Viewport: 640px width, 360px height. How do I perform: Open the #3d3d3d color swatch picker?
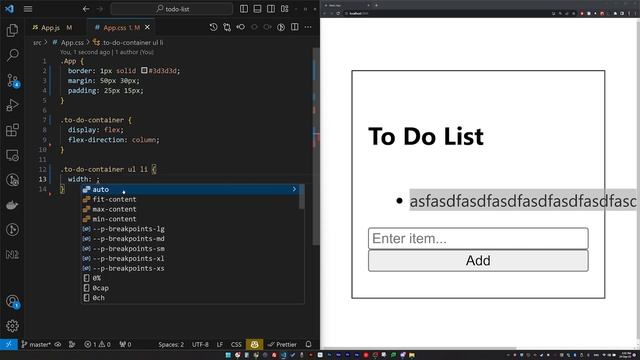coord(144,70)
